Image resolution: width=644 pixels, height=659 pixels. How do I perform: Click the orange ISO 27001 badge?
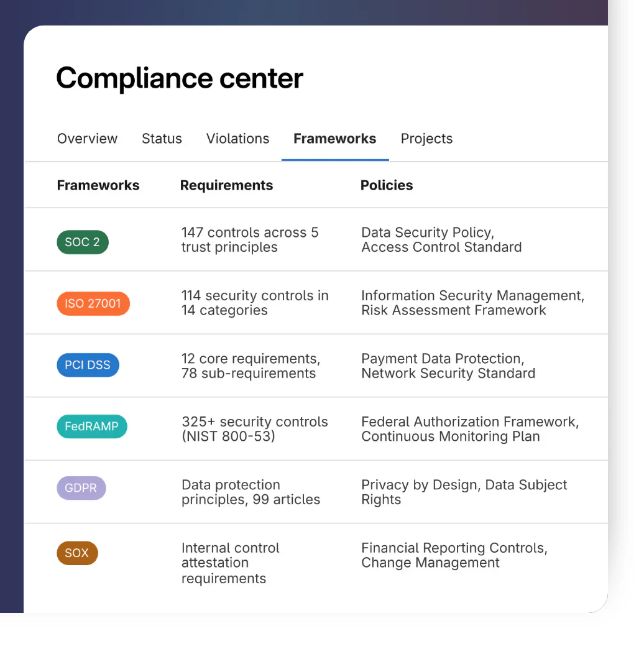93,304
